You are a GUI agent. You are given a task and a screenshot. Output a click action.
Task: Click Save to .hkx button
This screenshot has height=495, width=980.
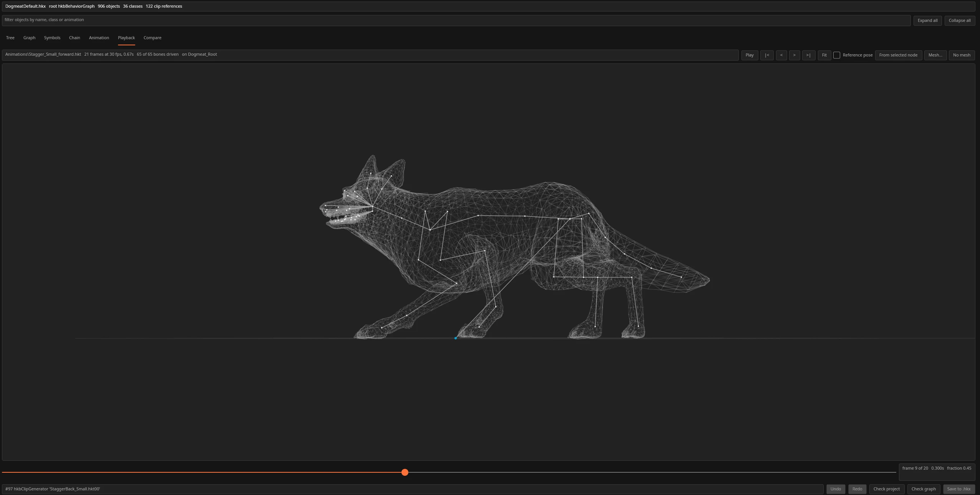click(959, 489)
